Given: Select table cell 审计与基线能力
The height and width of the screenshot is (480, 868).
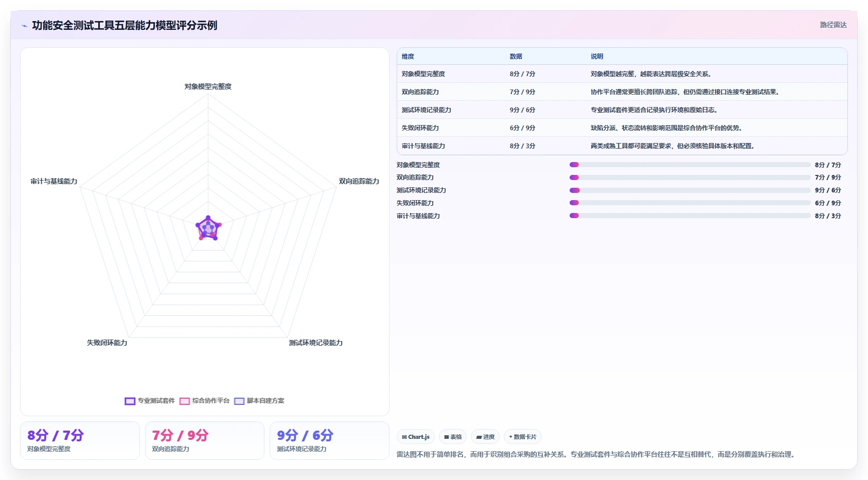Looking at the screenshot, I should click(423, 146).
